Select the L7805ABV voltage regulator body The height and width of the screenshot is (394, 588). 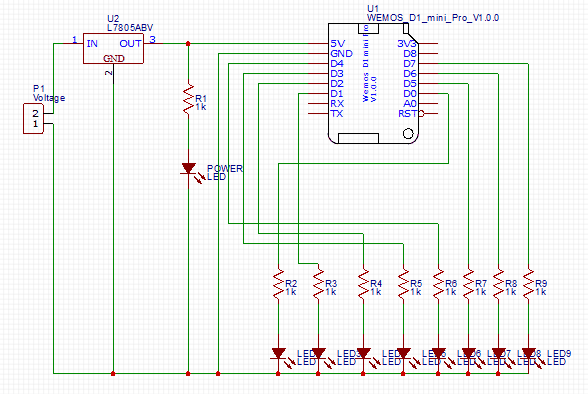click(113, 48)
